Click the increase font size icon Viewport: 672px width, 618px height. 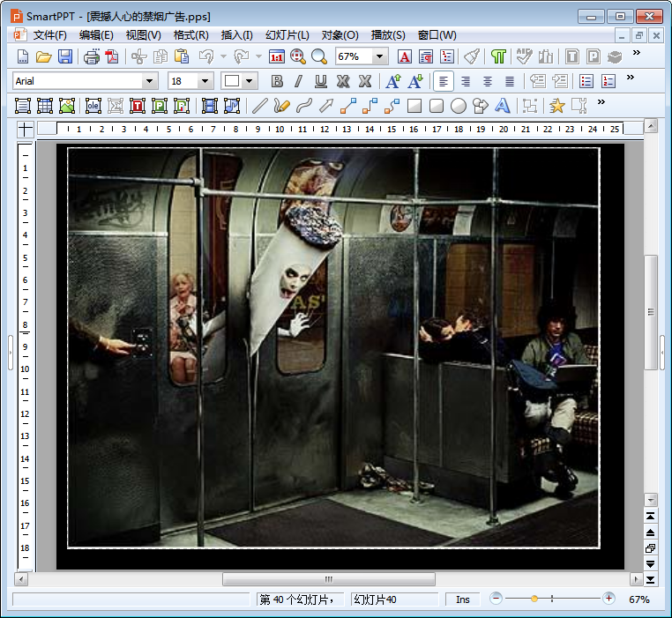tap(393, 81)
